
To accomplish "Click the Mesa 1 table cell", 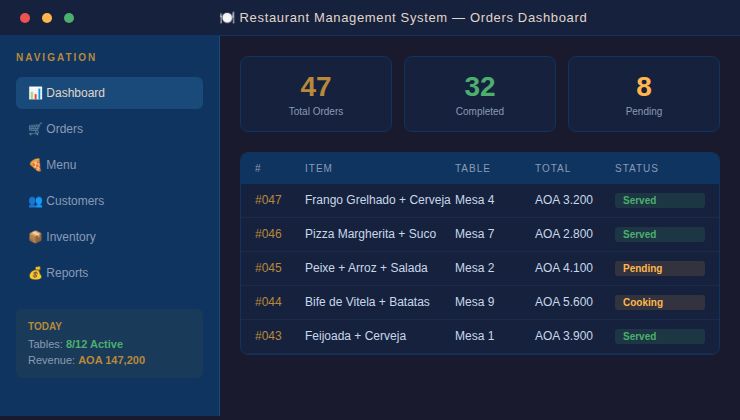I will 475,336.
